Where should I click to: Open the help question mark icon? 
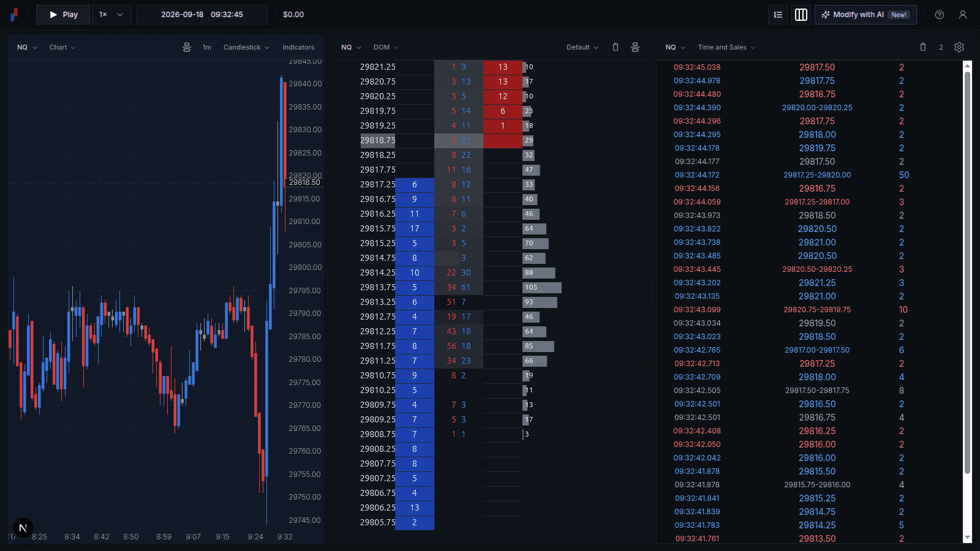tap(940, 15)
